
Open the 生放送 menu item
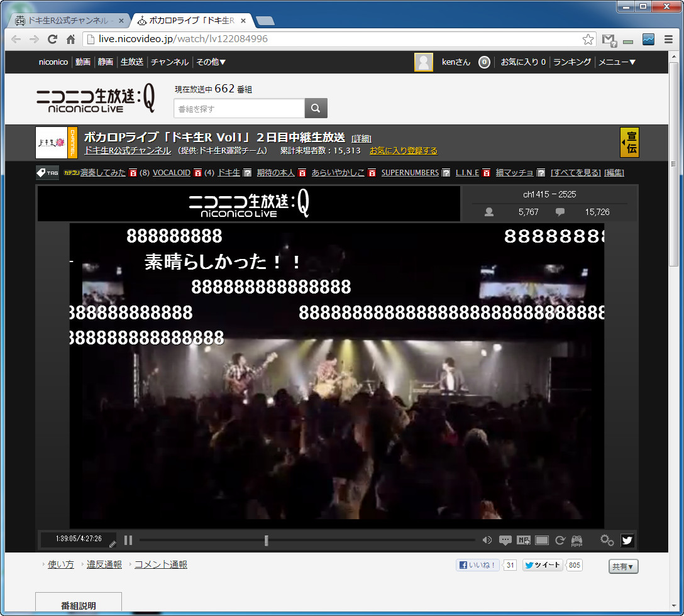132,62
